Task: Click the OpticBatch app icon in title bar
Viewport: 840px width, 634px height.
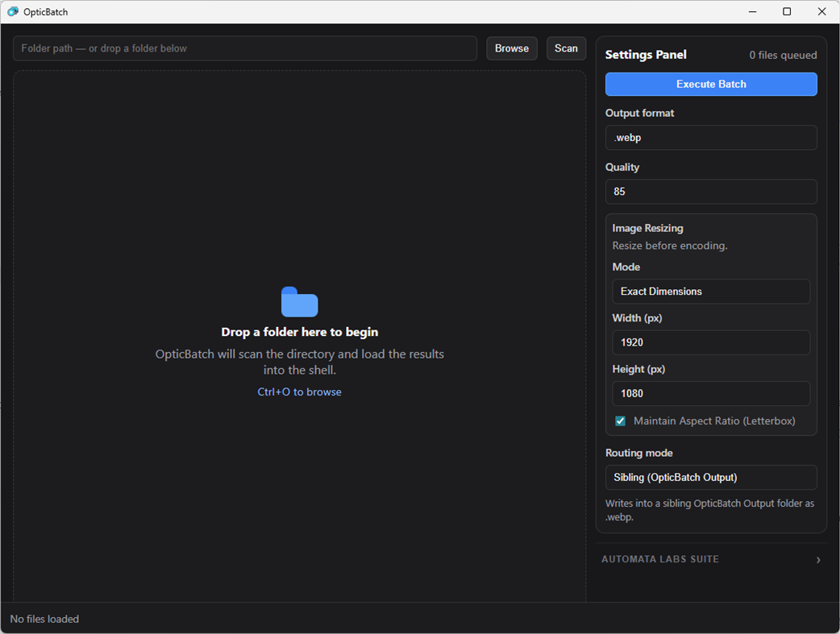Action: [14, 11]
